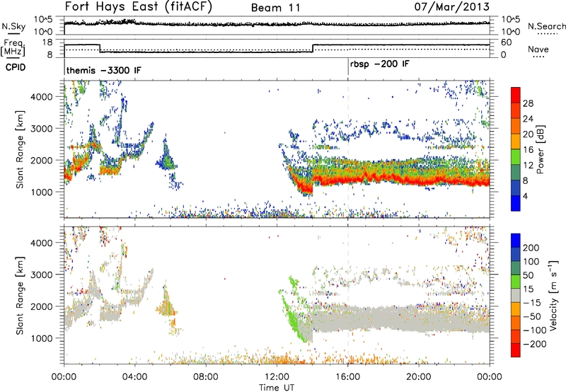Viewport: 566px width, 392px height.
Task: Click the '12:00' time tick label
Action: click(277, 377)
